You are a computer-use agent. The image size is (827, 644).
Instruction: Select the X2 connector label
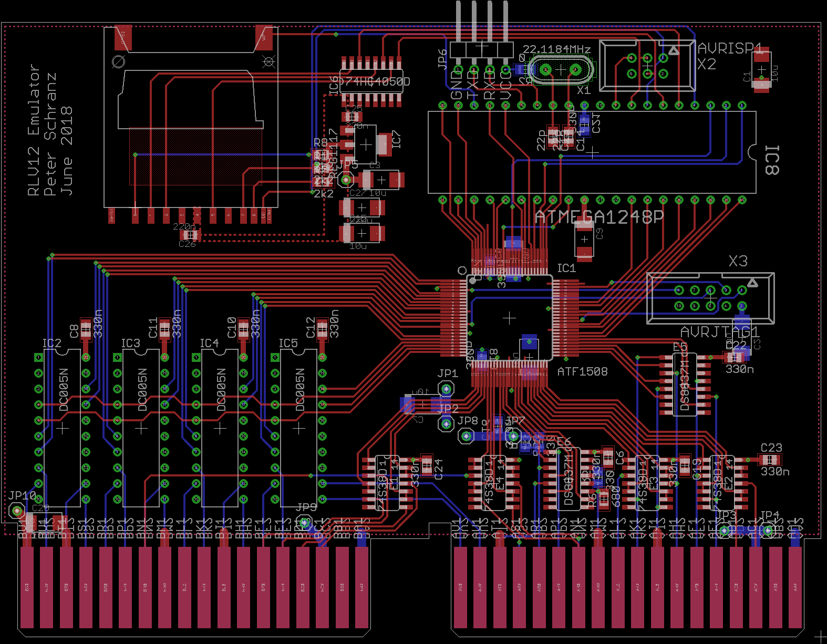coord(707,64)
